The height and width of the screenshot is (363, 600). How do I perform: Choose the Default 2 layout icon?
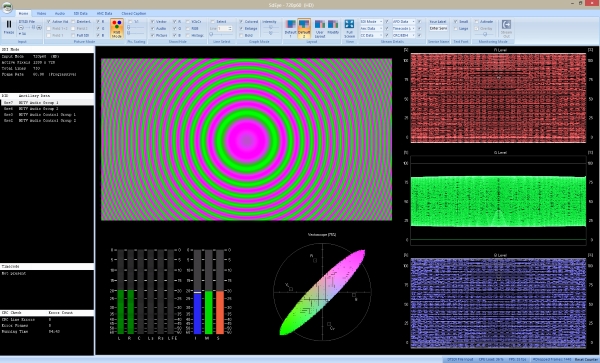click(304, 28)
